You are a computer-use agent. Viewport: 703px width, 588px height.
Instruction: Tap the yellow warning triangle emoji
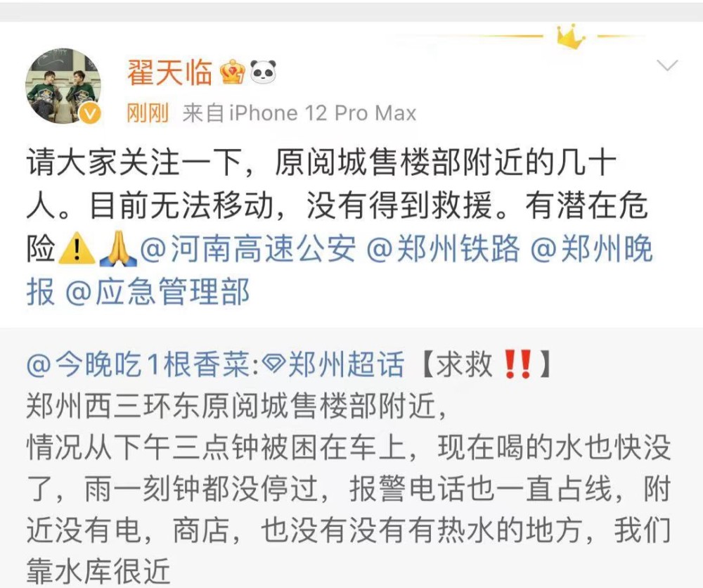point(77,248)
